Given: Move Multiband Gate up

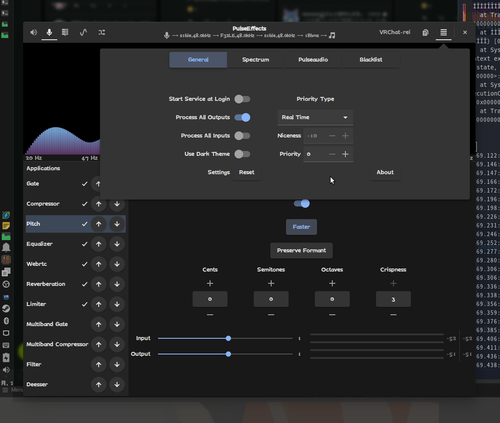Looking at the screenshot, I should click(x=99, y=324).
